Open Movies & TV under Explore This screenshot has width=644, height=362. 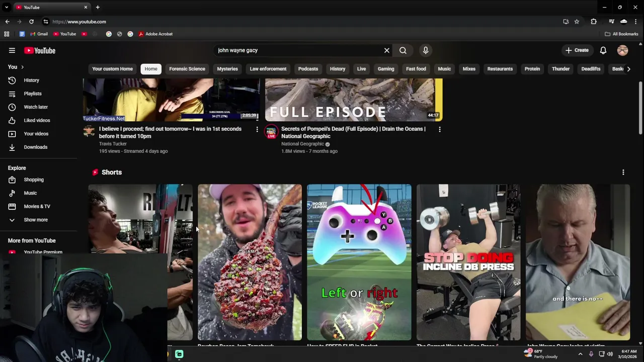tap(39, 206)
